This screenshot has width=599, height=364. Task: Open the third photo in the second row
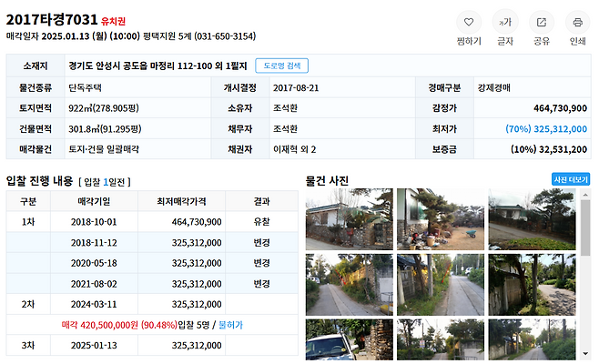click(532, 285)
